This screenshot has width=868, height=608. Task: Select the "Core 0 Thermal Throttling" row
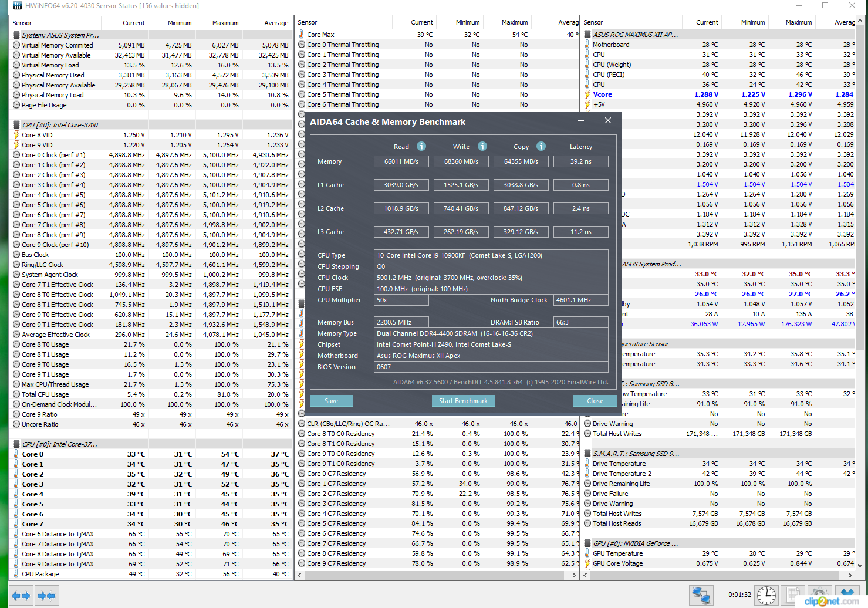point(437,45)
